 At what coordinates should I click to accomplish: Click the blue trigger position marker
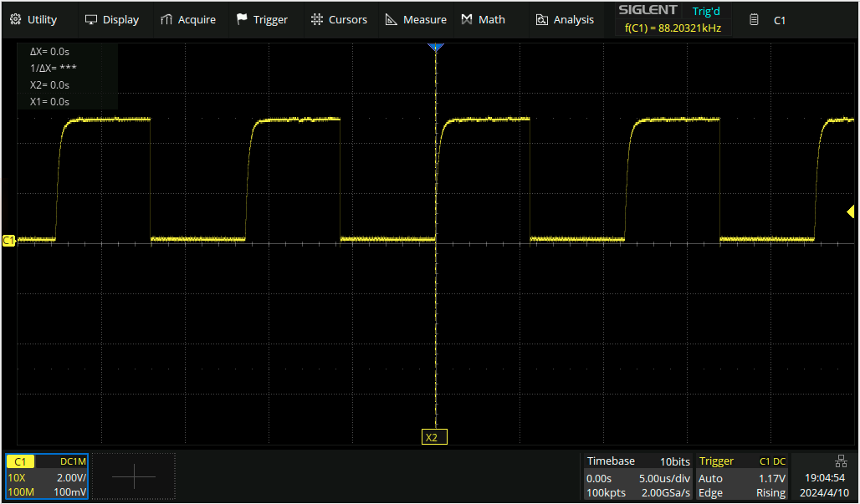click(x=435, y=48)
